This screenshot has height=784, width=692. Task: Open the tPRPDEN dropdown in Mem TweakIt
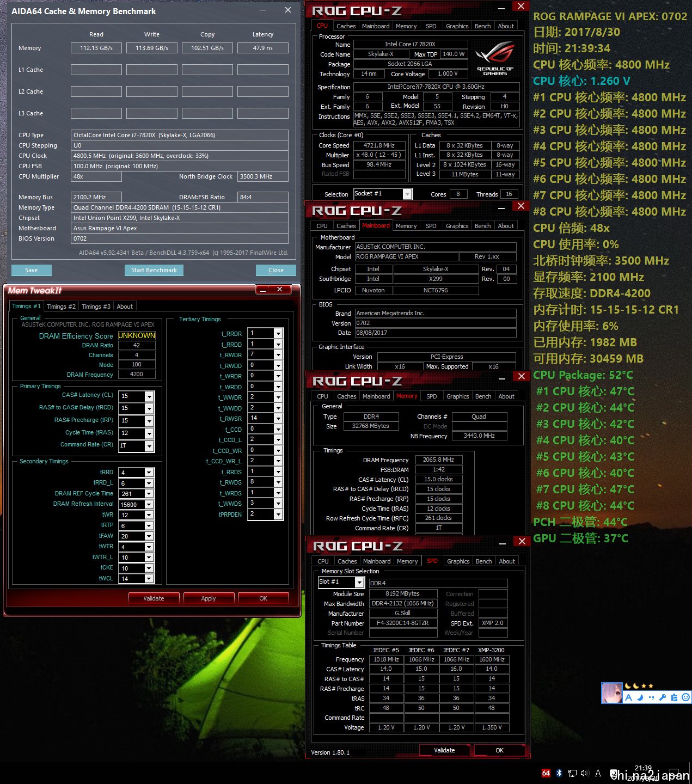(x=278, y=514)
